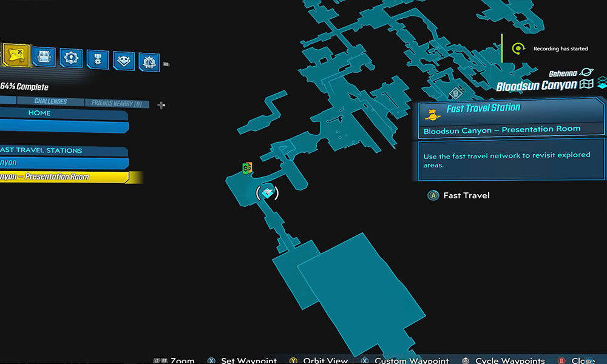Image resolution: width=607 pixels, height=364 pixels.
Task: Click the fast travel flag-planet icon in tooltip
Action: (x=432, y=115)
